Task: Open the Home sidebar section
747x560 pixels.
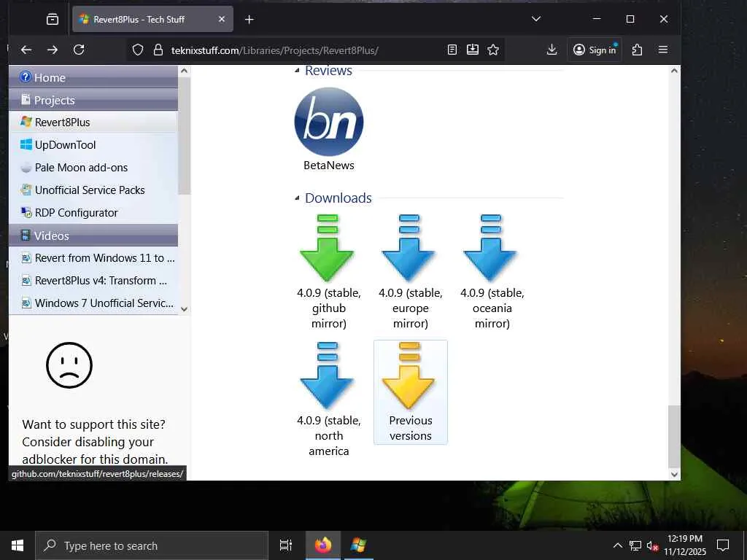Action: tap(93, 77)
